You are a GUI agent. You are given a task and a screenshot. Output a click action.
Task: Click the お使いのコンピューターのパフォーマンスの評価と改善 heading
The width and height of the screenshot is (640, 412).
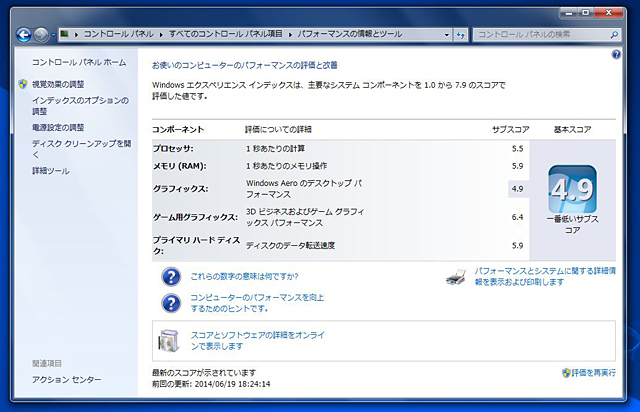pos(244,65)
